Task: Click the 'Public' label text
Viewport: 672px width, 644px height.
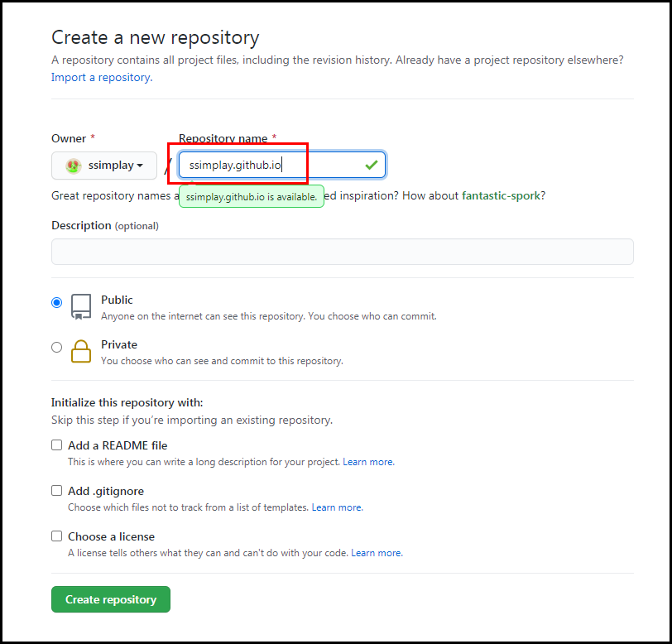Action: point(117,300)
